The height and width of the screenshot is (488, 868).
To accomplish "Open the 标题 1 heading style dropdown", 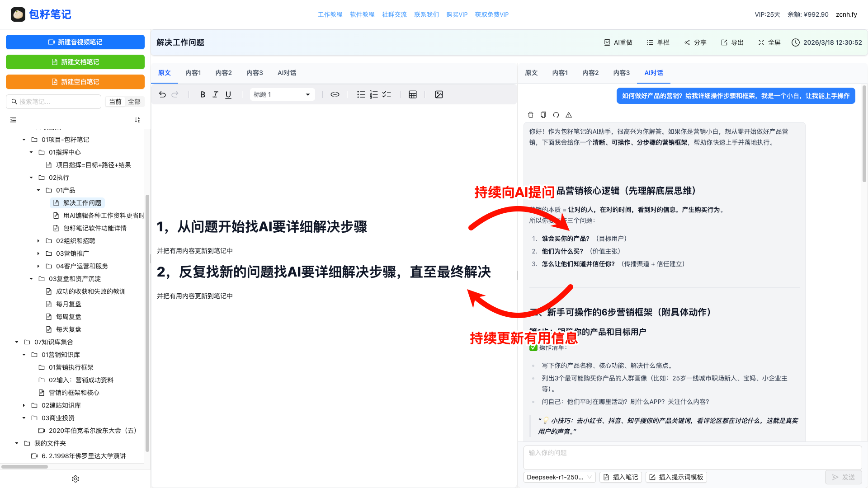I will tap(282, 94).
